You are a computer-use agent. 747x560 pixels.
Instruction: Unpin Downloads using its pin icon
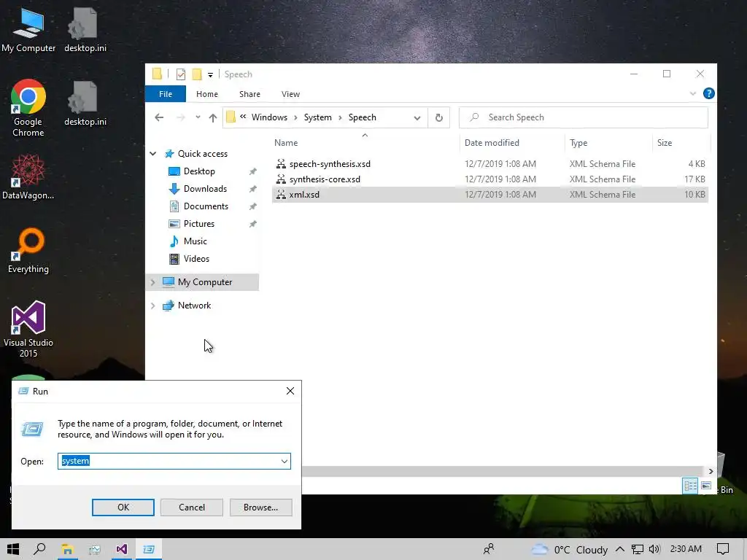click(x=252, y=189)
